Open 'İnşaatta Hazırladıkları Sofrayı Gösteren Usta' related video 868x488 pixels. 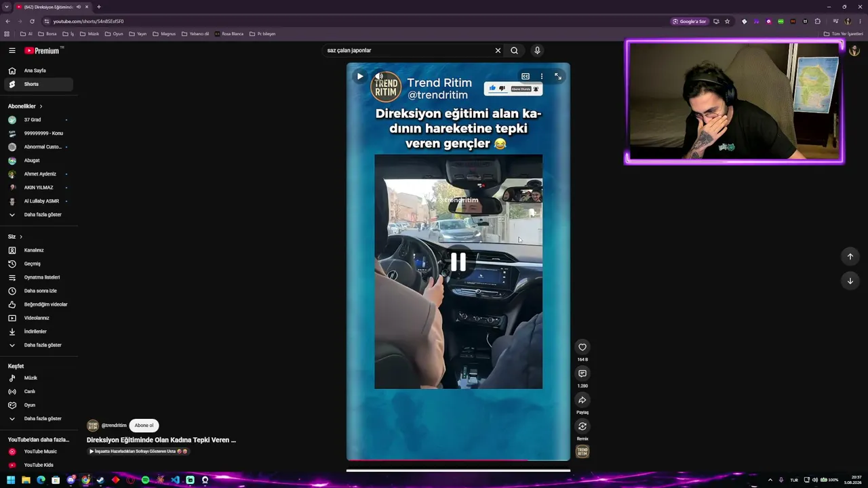tap(138, 451)
